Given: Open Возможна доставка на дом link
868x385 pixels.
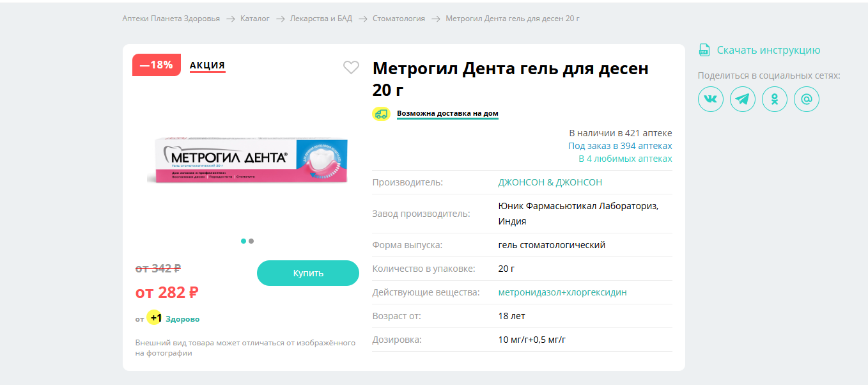Looking at the screenshot, I should click(447, 114).
